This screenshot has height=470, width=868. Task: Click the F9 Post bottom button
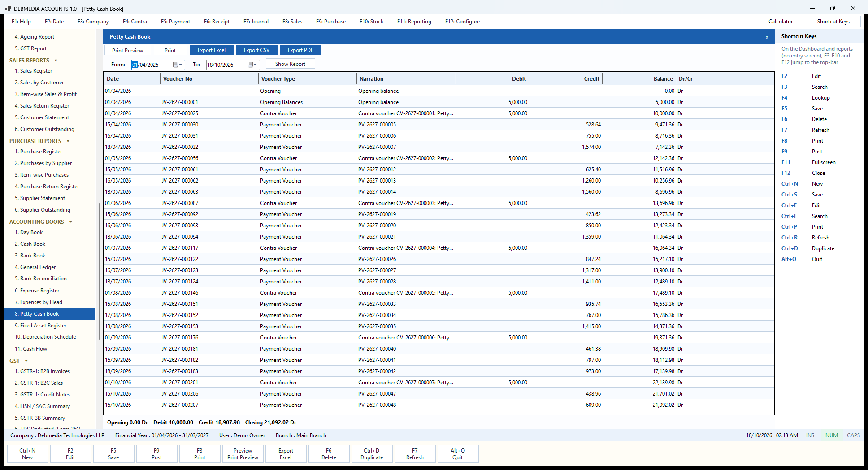(x=156, y=454)
